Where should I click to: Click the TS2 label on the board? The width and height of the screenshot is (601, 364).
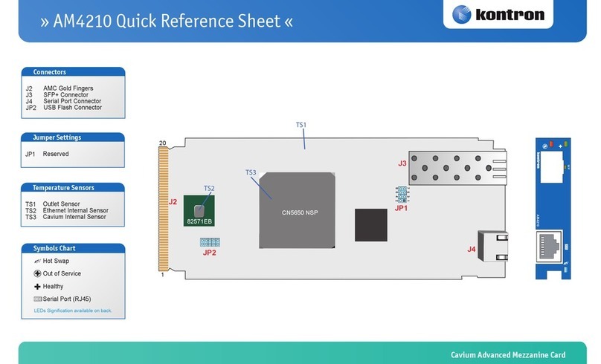click(x=209, y=189)
